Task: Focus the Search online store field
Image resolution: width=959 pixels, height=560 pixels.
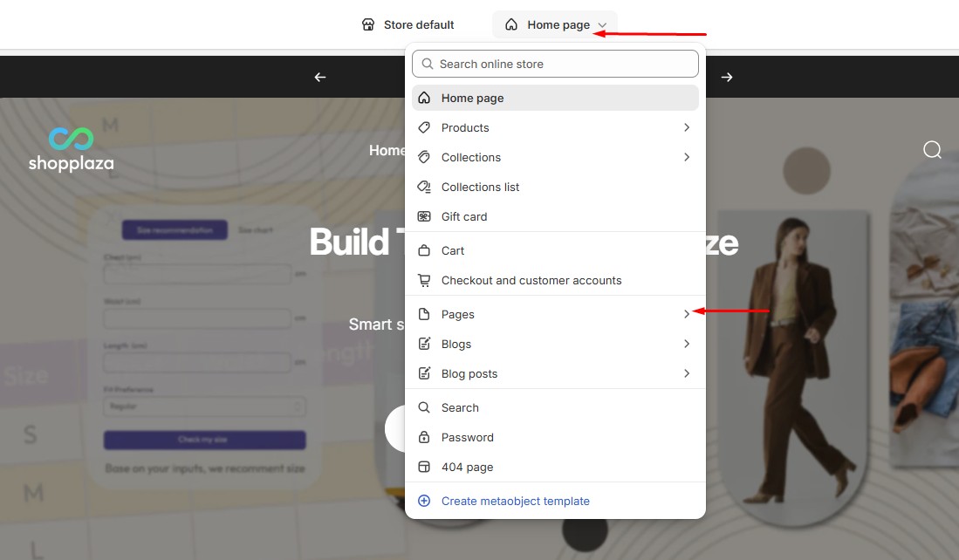Action: (x=563, y=64)
